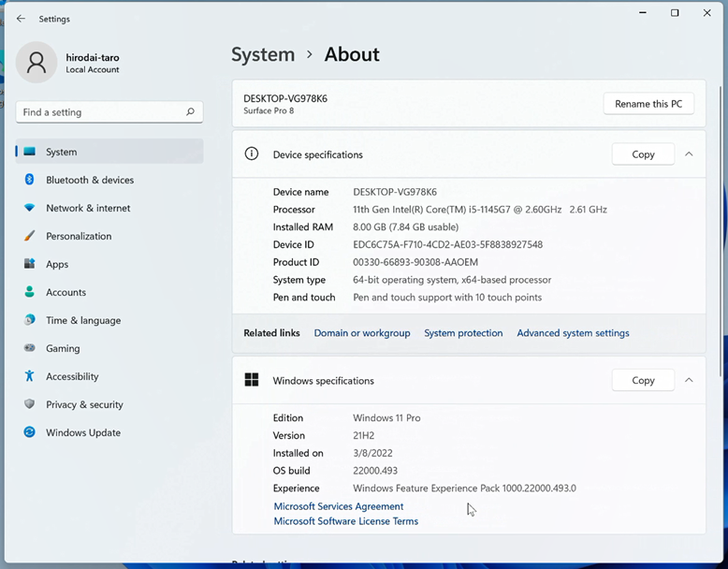Click the Edition value Windows 11 Pro
The height and width of the screenshot is (569, 728).
pyautogui.click(x=386, y=418)
